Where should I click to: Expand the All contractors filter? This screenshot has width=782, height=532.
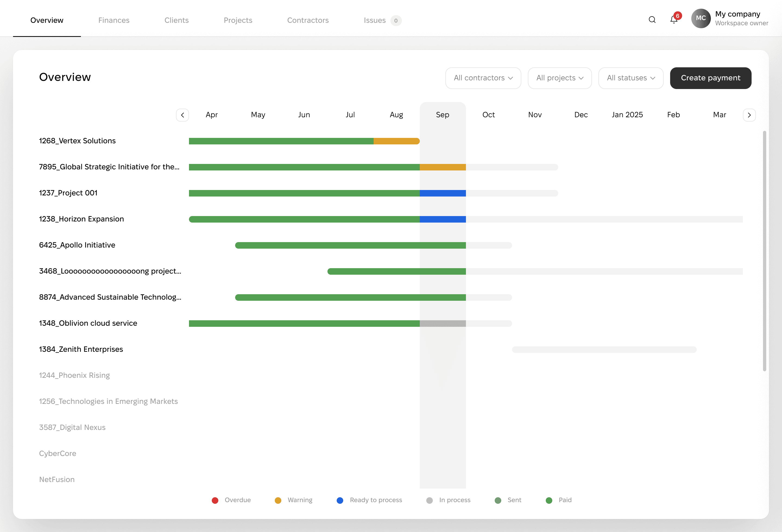[x=483, y=78]
